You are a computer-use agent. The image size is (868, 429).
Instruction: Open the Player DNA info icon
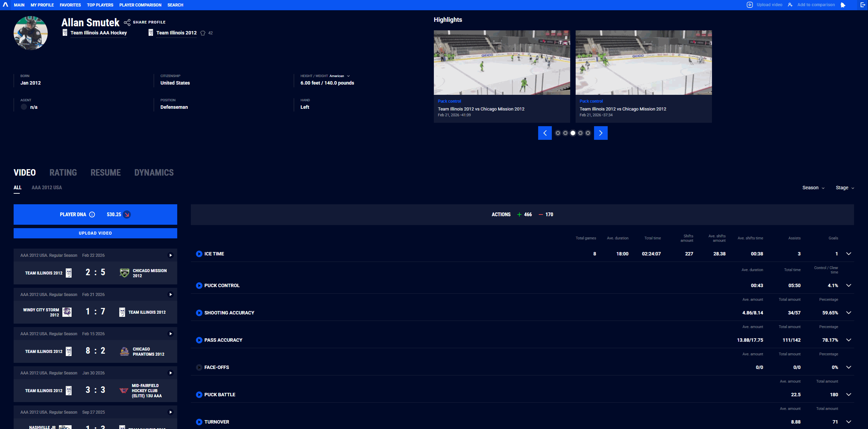(92, 214)
